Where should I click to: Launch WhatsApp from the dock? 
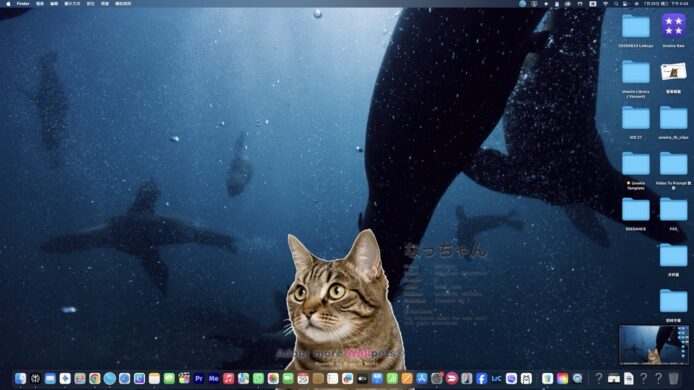click(x=258, y=378)
